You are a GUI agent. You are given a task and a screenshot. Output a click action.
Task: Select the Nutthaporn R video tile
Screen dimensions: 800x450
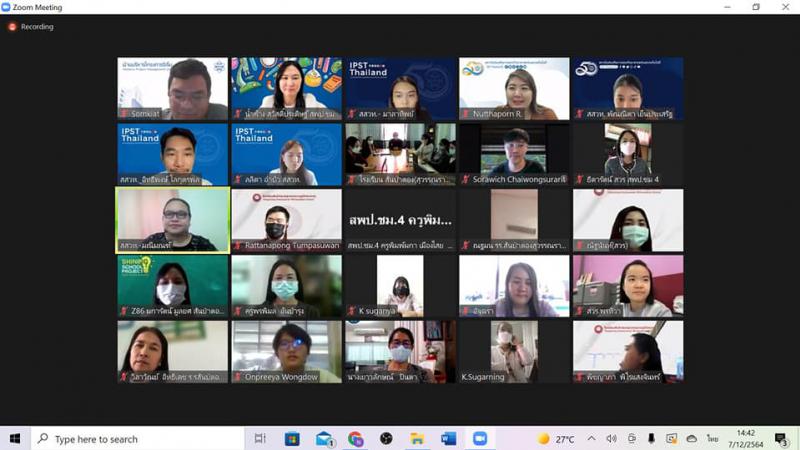tap(514, 88)
